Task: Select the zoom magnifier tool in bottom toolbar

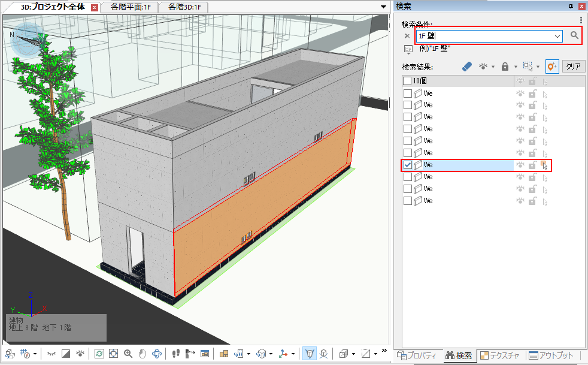Action: (128, 354)
